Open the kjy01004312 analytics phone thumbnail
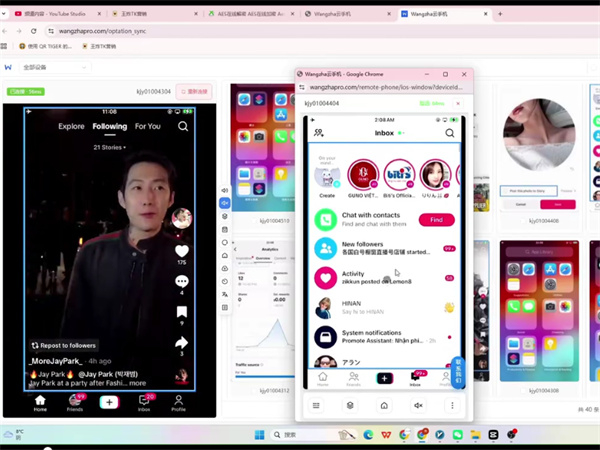Image resolution: width=600 pixels, height=450 pixels. click(x=264, y=311)
